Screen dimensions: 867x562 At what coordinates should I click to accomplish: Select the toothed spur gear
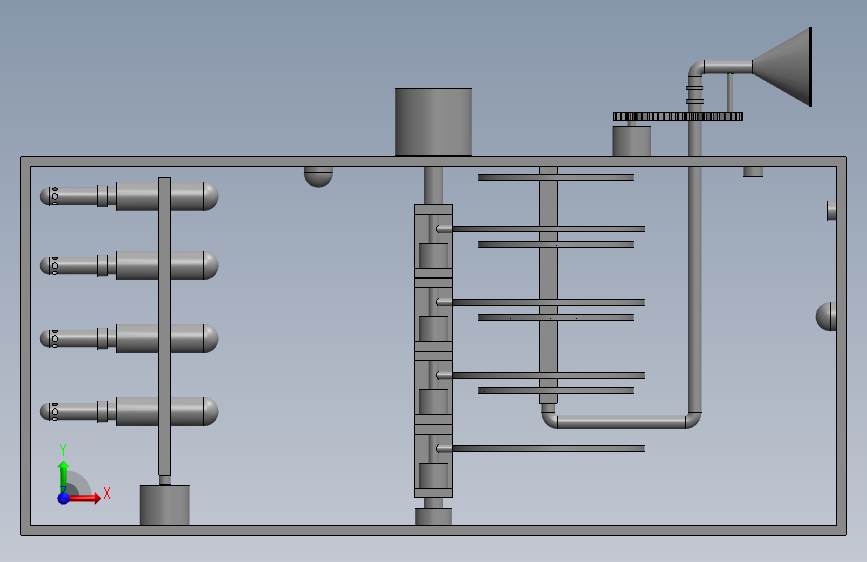[678, 116]
